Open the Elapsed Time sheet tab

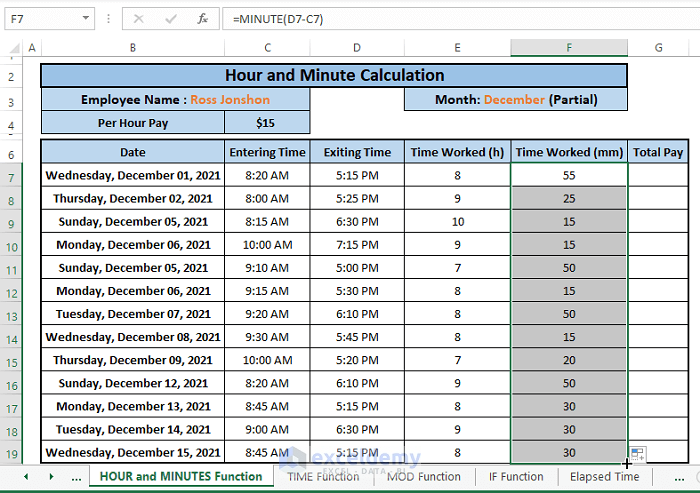(x=604, y=476)
